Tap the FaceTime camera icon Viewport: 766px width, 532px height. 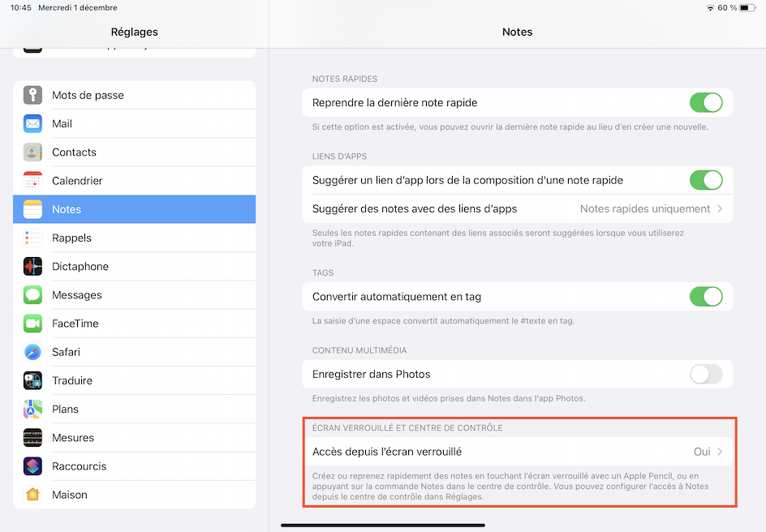(32, 324)
